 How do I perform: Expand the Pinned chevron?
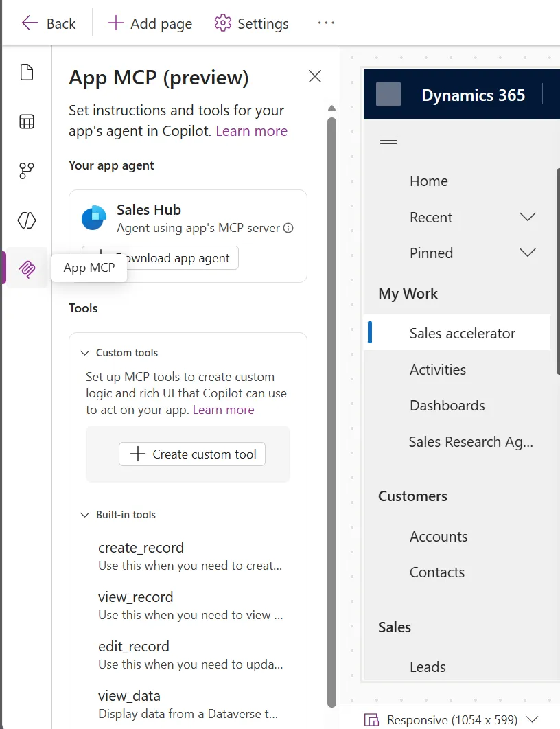coord(528,253)
